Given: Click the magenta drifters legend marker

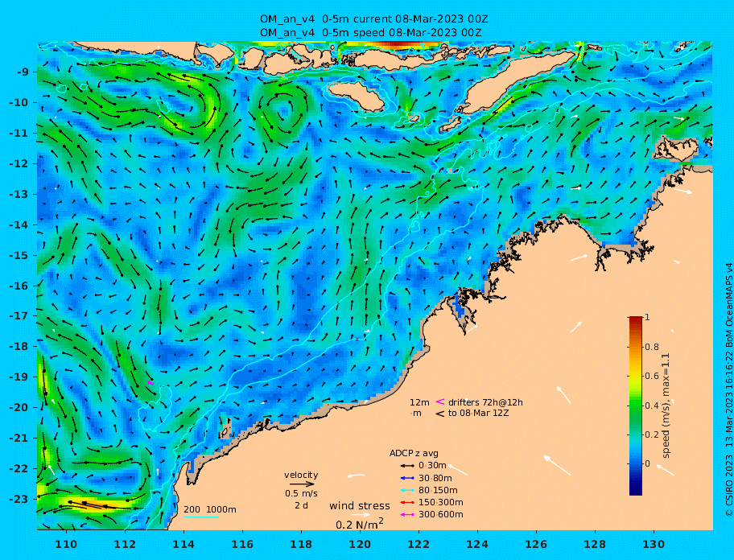Looking at the screenshot, I should [440, 401].
